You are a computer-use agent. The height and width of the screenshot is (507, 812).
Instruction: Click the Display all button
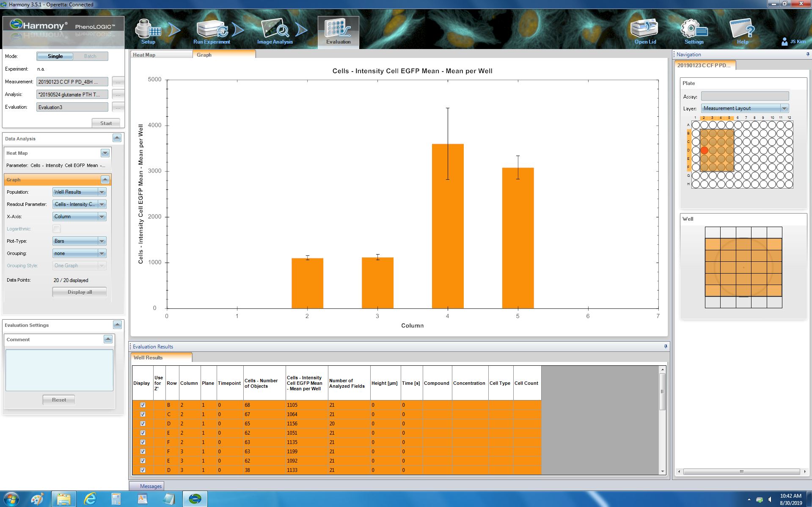pos(80,292)
